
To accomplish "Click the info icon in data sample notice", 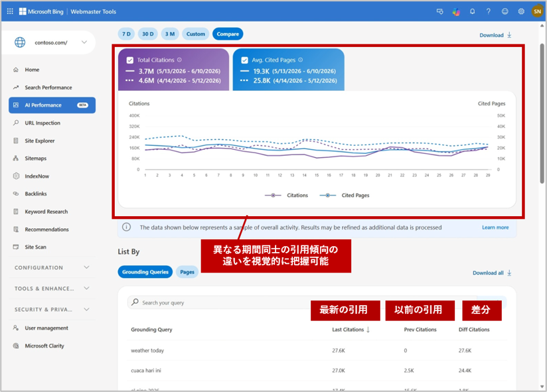I will [126, 228].
